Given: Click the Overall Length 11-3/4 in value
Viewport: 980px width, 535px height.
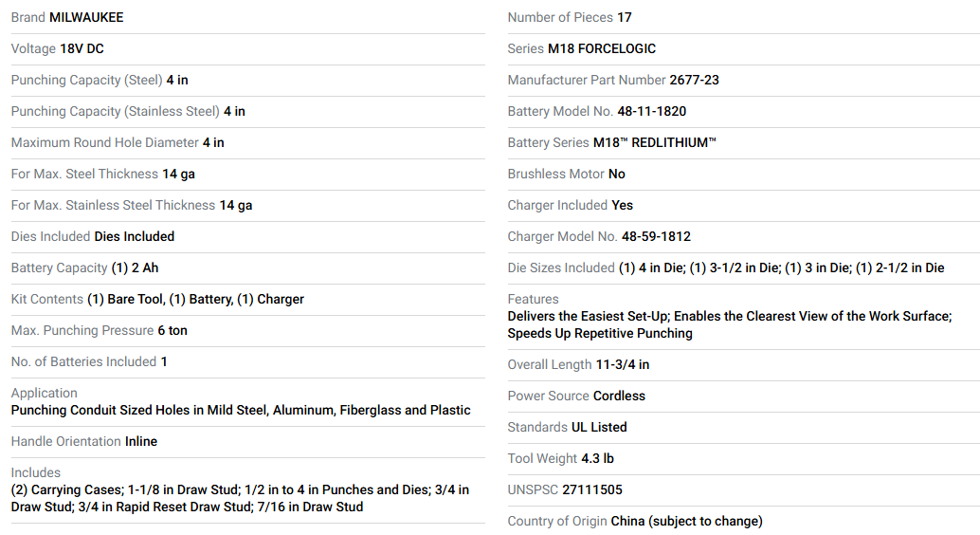Looking at the screenshot, I should point(623,365).
